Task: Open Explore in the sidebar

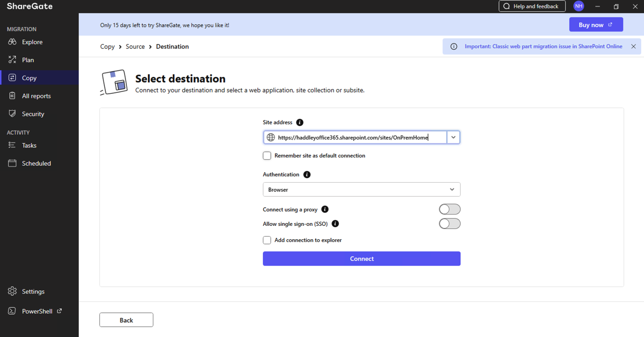Action: 39,42
